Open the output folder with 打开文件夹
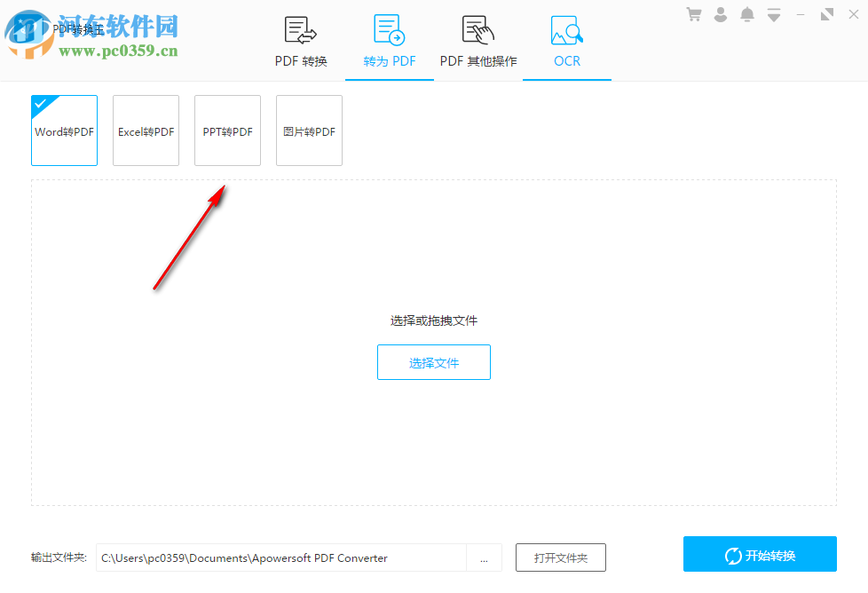The image size is (868, 593). coord(559,557)
